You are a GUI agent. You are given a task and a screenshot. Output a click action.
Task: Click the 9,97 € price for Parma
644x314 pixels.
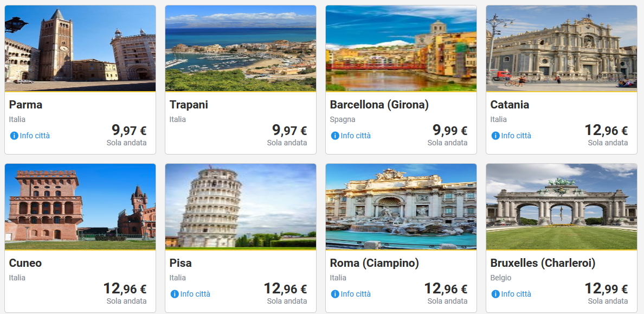click(128, 130)
